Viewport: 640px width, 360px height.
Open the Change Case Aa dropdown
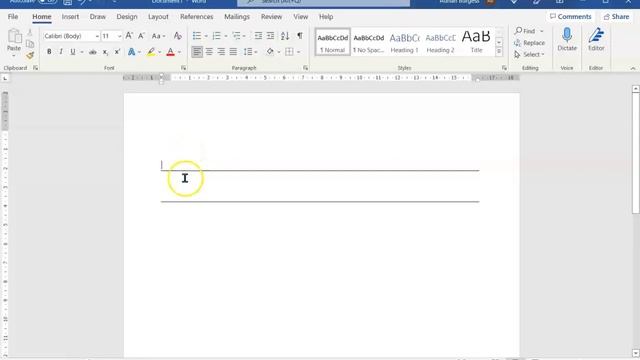[x=158, y=36]
